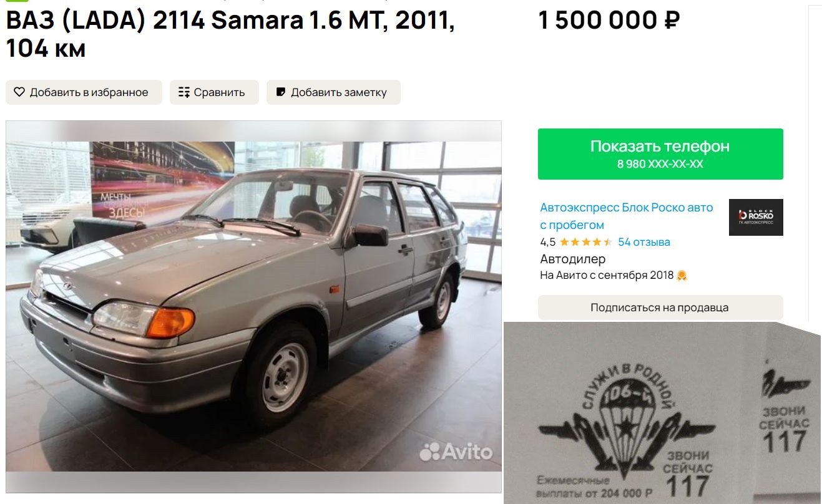Screen dimensions: 822x504
Task: Click the note icon on Добавить заметку
Action: pos(281,92)
